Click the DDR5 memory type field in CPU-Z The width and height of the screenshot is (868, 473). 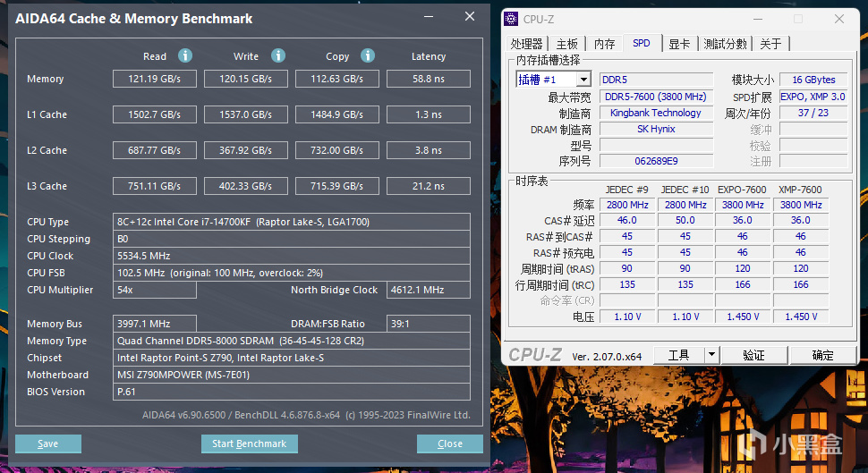pos(657,80)
